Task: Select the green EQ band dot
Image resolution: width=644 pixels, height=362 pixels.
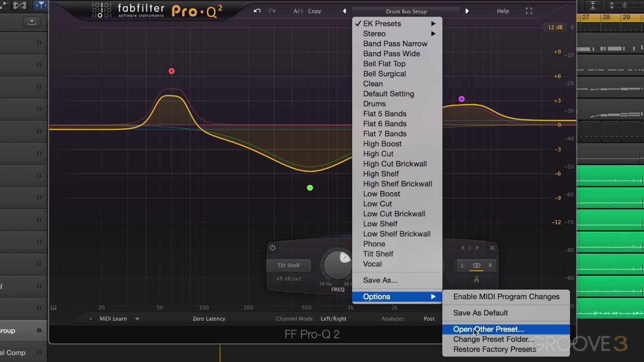Action: pyautogui.click(x=310, y=188)
